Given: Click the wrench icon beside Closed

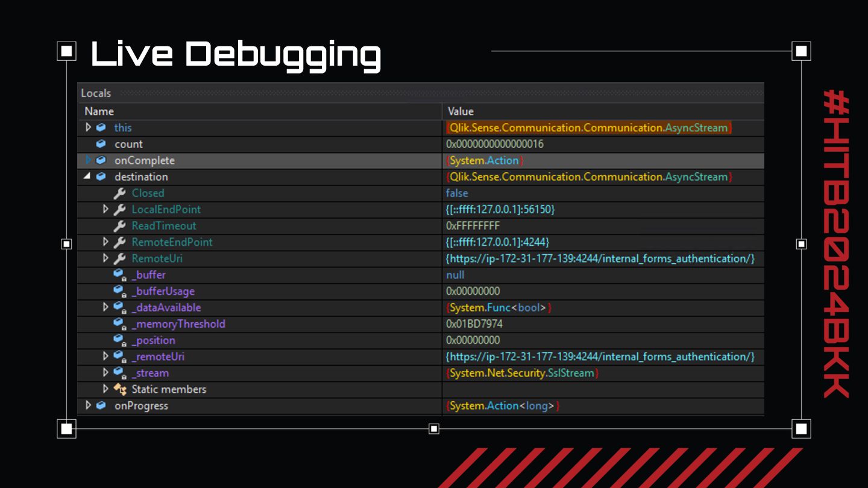Looking at the screenshot, I should (x=119, y=193).
